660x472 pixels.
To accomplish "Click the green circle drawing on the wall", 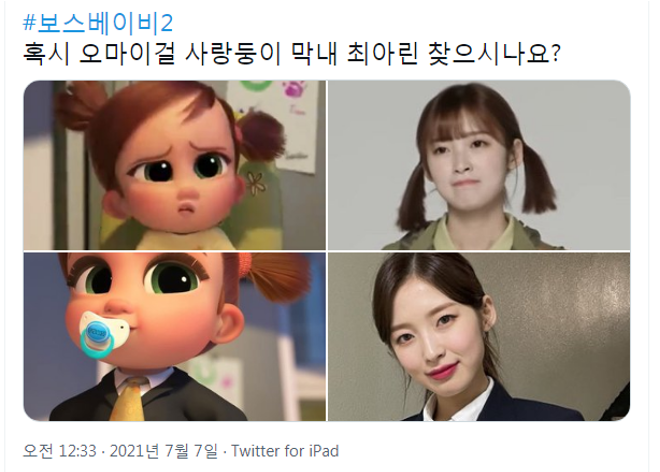I will [255, 85].
